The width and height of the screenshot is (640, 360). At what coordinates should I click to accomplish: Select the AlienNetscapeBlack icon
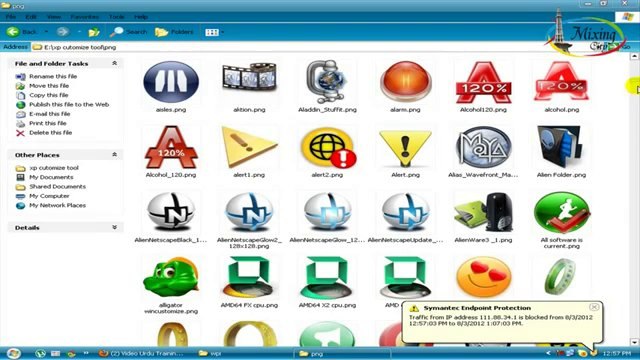point(171,211)
